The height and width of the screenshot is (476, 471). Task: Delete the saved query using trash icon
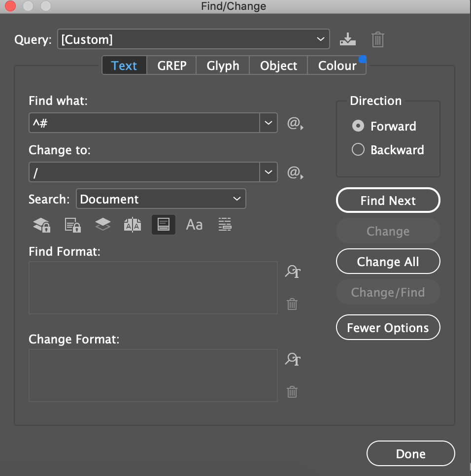pos(377,39)
